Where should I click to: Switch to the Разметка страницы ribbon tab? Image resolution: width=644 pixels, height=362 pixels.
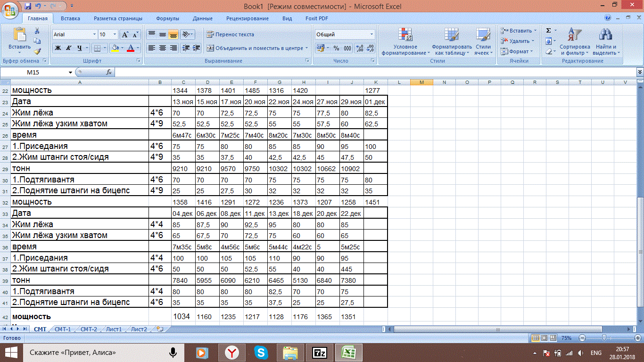tap(118, 18)
